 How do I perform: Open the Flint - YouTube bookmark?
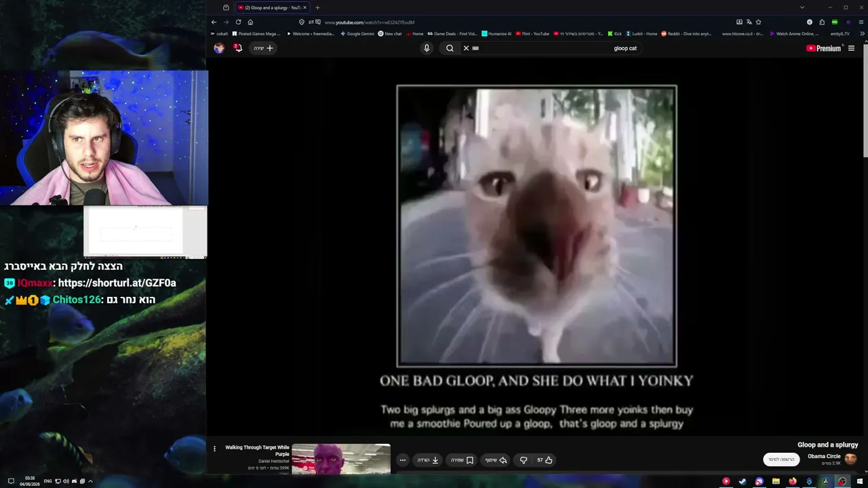(x=532, y=33)
